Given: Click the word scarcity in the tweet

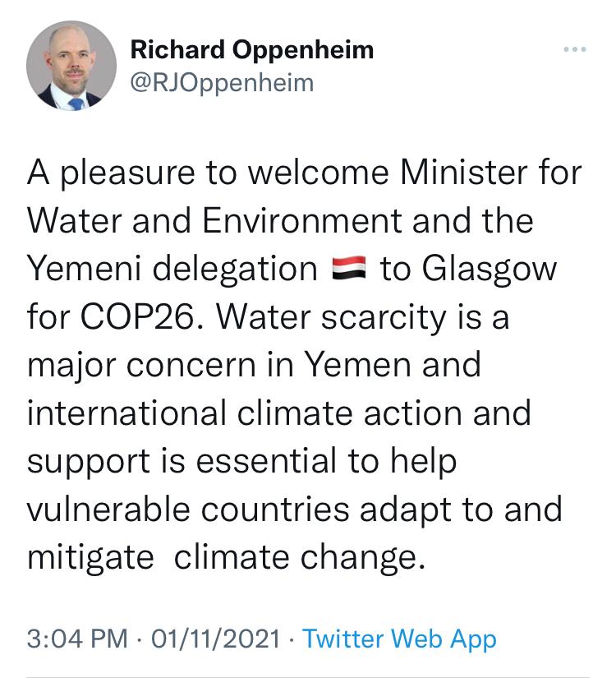Looking at the screenshot, I should pyautogui.click(x=383, y=318).
